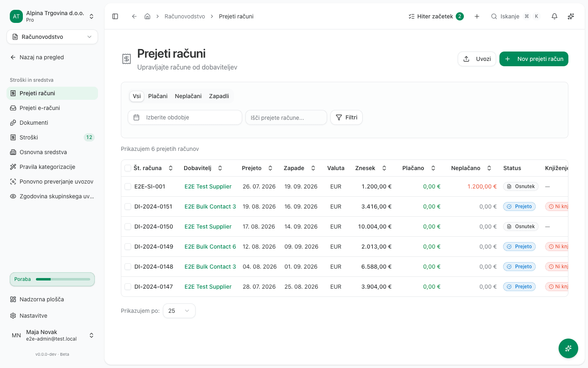
Task: Open the sparkle AI icon in top bar
Action: click(571, 16)
